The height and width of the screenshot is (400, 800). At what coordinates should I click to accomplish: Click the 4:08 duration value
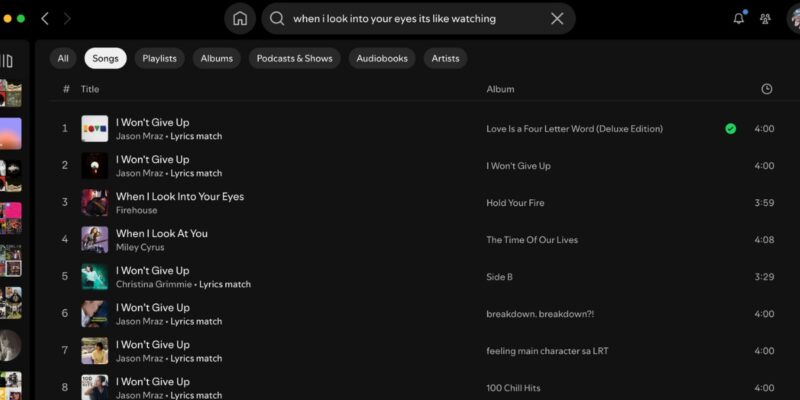tap(764, 240)
